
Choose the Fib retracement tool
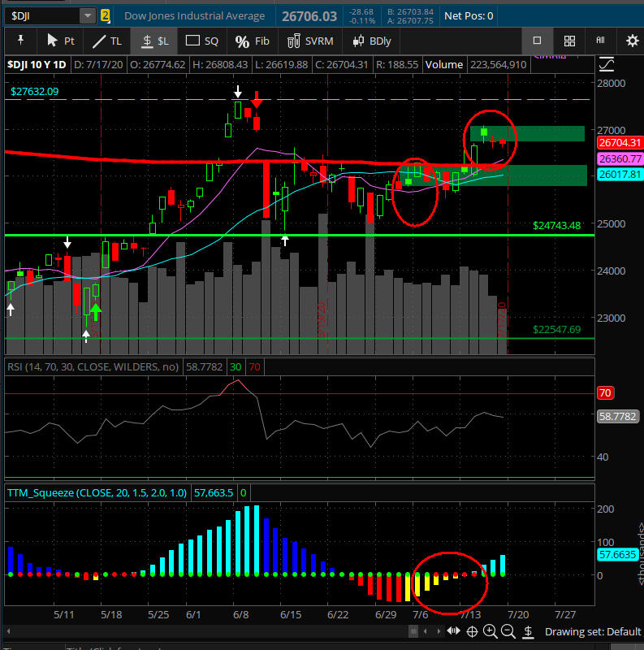pos(252,41)
